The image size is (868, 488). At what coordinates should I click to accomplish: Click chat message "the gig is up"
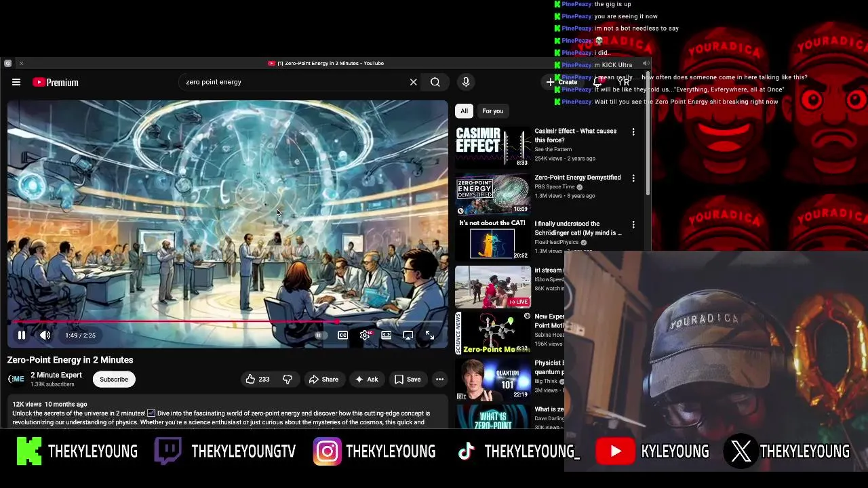[612, 4]
